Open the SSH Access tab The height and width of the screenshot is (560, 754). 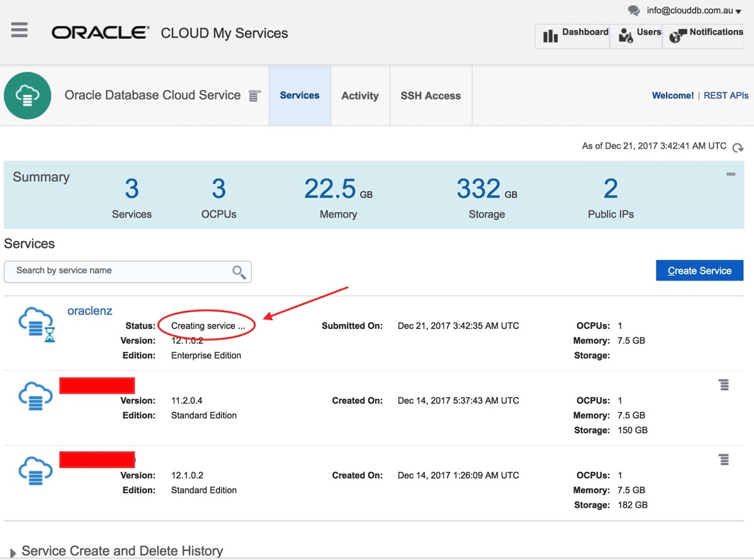pyautogui.click(x=430, y=96)
